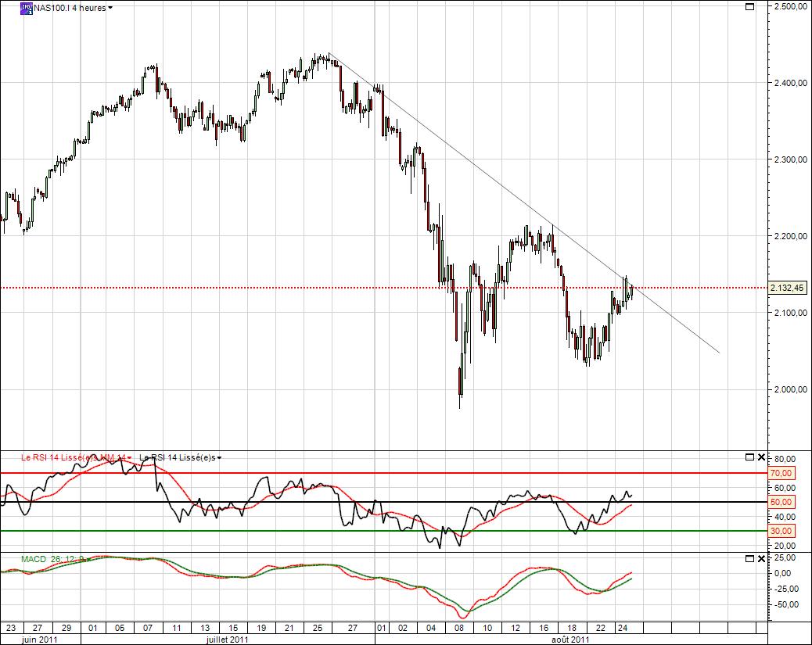This screenshot has width=812, height=645.
Task: Click the août 2011 label on time axis
Action: click(x=569, y=640)
